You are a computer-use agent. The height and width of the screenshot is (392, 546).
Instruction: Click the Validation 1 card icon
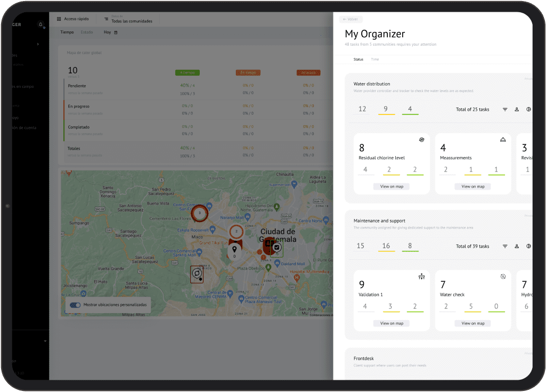point(421,276)
